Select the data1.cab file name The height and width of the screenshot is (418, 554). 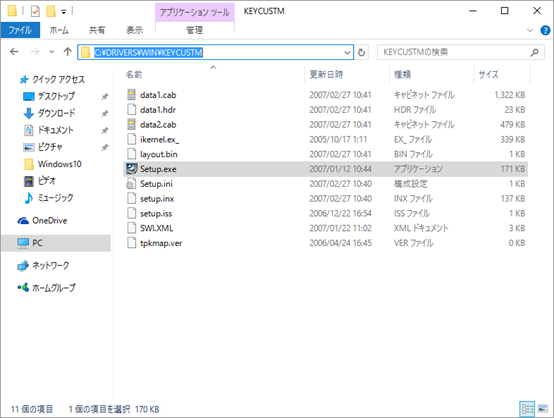click(158, 95)
